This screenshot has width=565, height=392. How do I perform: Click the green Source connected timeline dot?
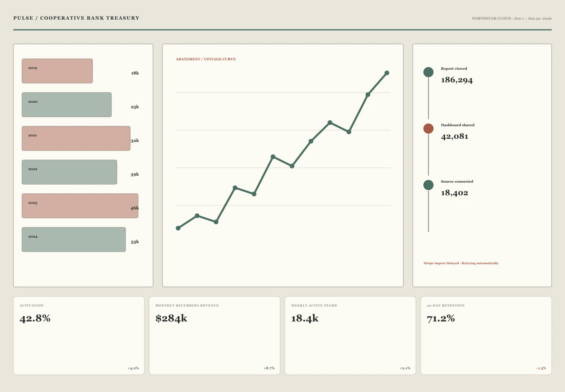coord(428,185)
